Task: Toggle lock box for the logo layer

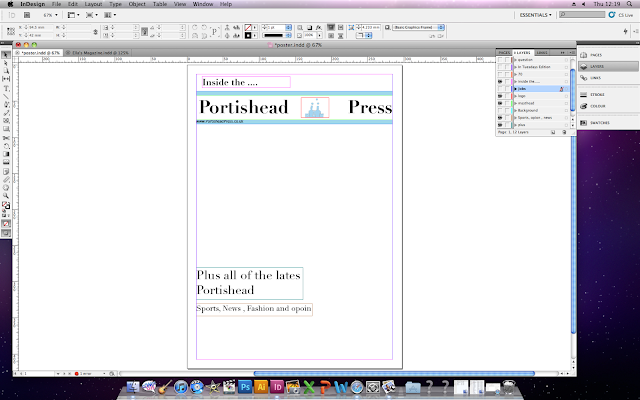Action: click(x=507, y=96)
